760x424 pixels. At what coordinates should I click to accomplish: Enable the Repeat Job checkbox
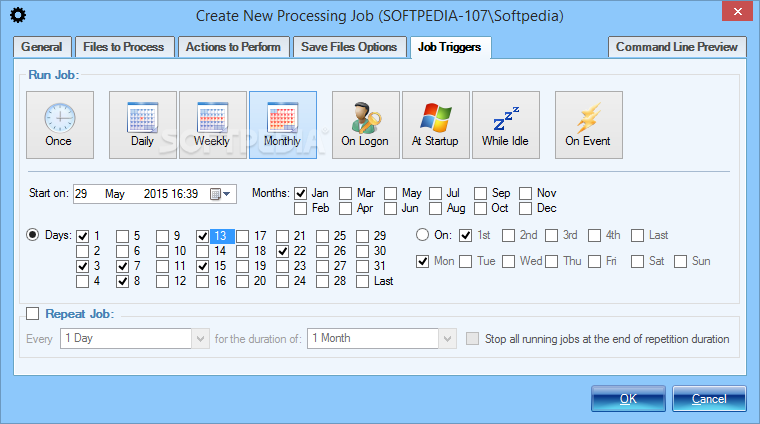(x=32, y=314)
